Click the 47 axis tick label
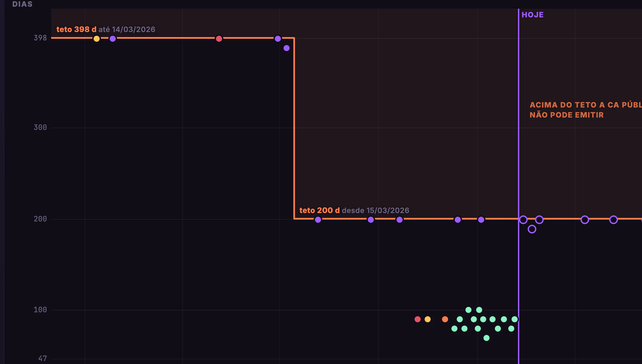The height and width of the screenshot is (364, 642). [x=42, y=359]
